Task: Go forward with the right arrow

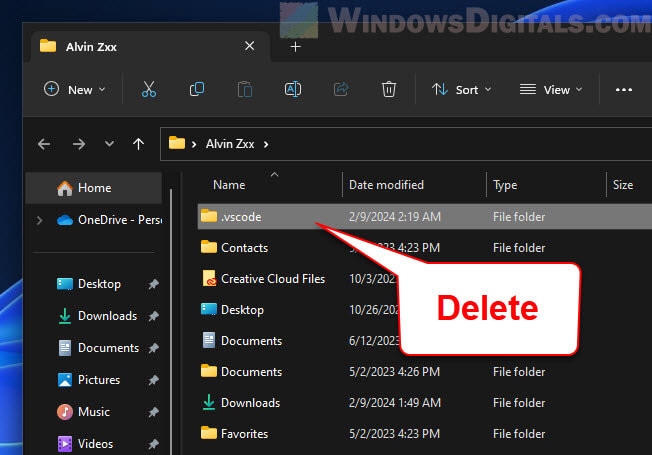Action: coord(79,144)
